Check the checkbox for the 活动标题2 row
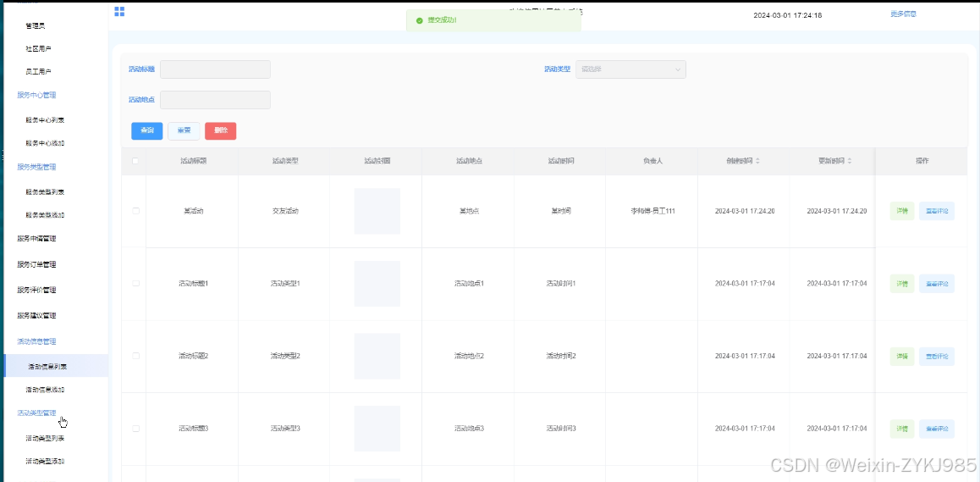980x482 pixels. click(135, 356)
